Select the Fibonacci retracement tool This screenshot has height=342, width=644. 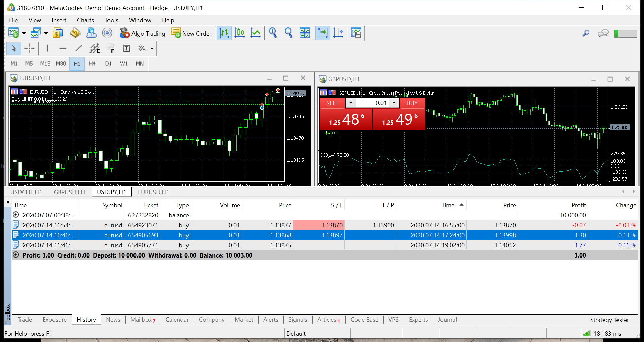110,48
